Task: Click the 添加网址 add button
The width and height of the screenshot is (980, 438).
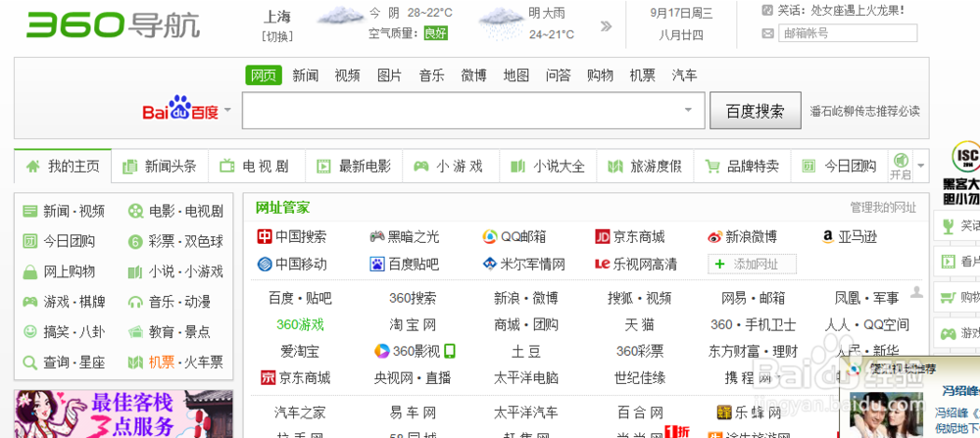Action: [752, 264]
